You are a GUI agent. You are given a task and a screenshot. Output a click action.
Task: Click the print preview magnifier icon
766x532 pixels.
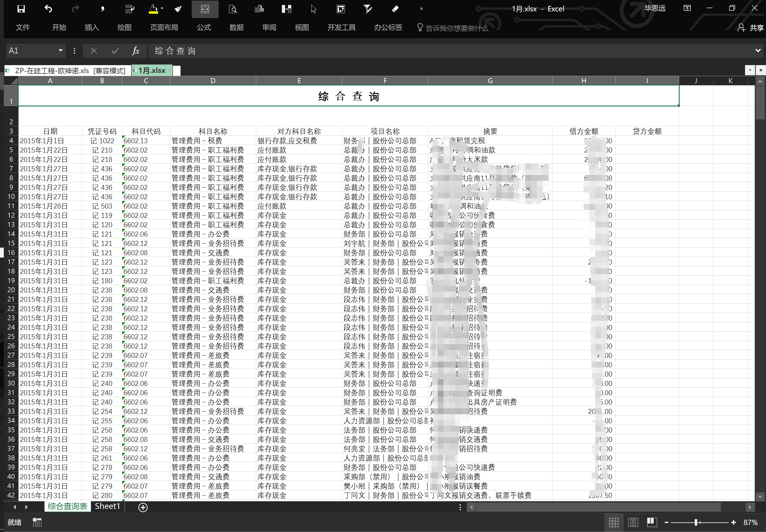coord(233,9)
